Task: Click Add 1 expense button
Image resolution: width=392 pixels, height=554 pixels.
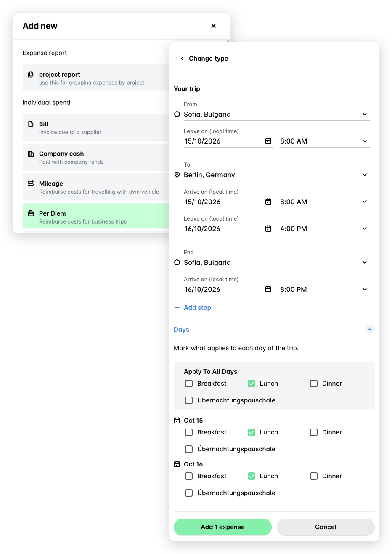Action: [x=222, y=527]
